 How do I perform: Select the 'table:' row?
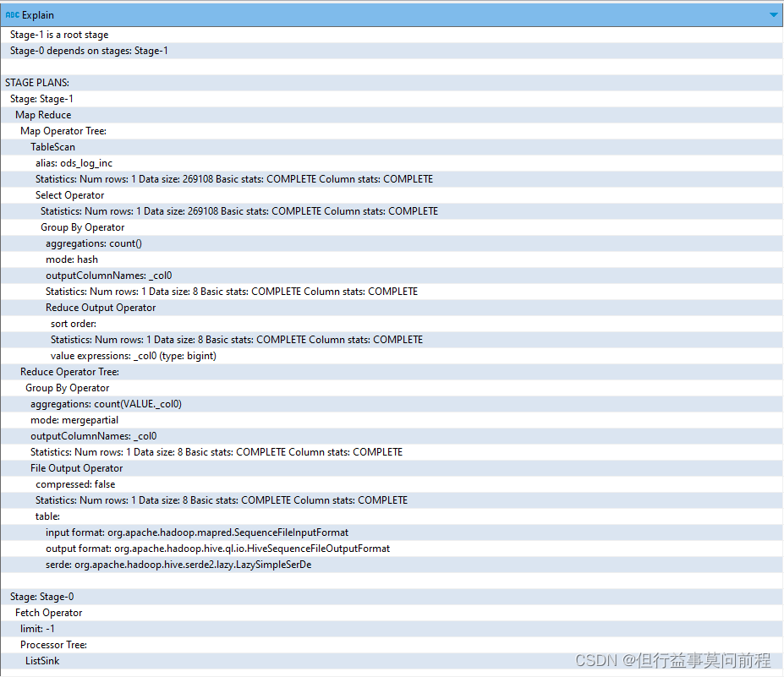(x=392, y=516)
